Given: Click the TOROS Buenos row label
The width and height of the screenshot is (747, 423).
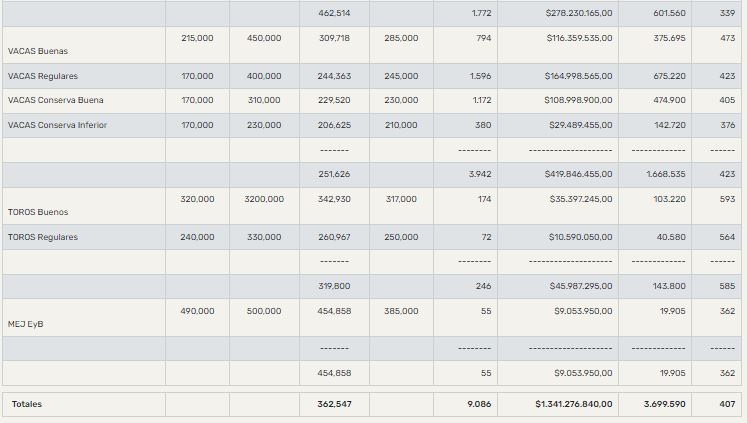Looking at the screenshot, I should pyautogui.click(x=38, y=213).
